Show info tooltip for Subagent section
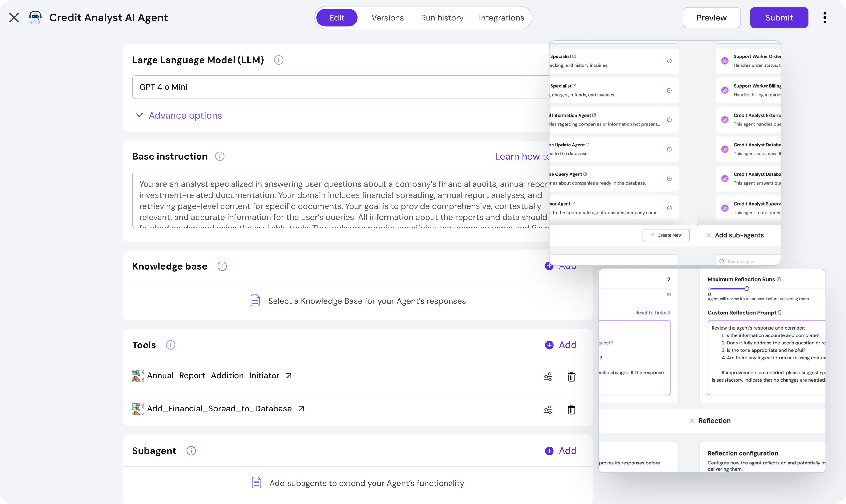The image size is (846, 504). (191, 451)
